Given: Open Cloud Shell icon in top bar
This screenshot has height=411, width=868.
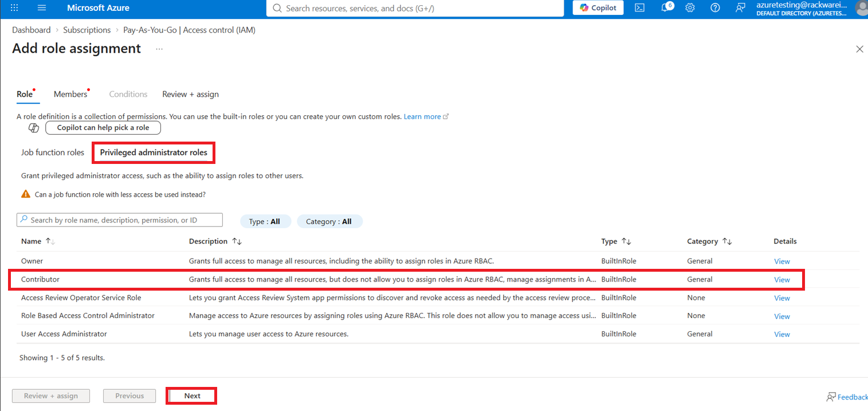Looking at the screenshot, I should click(640, 8).
